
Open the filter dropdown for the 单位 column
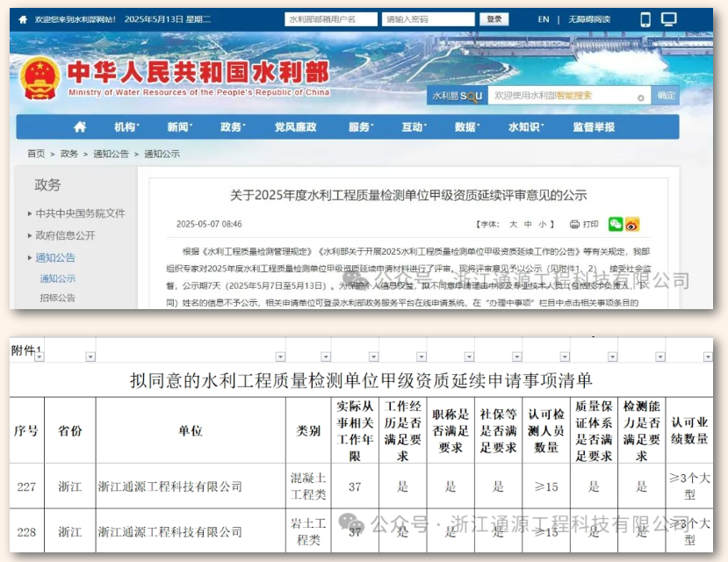click(x=279, y=357)
